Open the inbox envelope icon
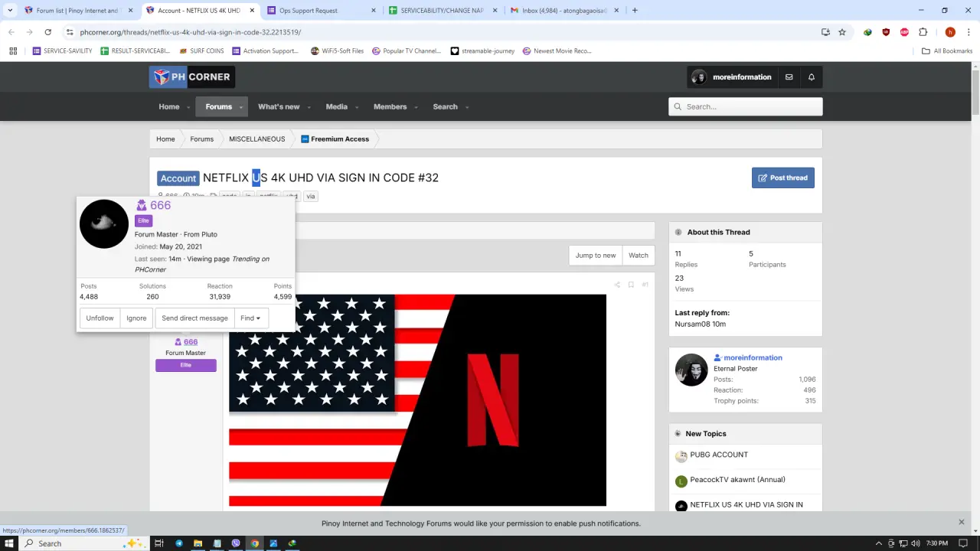 pyautogui.click(x=789, y=77)
